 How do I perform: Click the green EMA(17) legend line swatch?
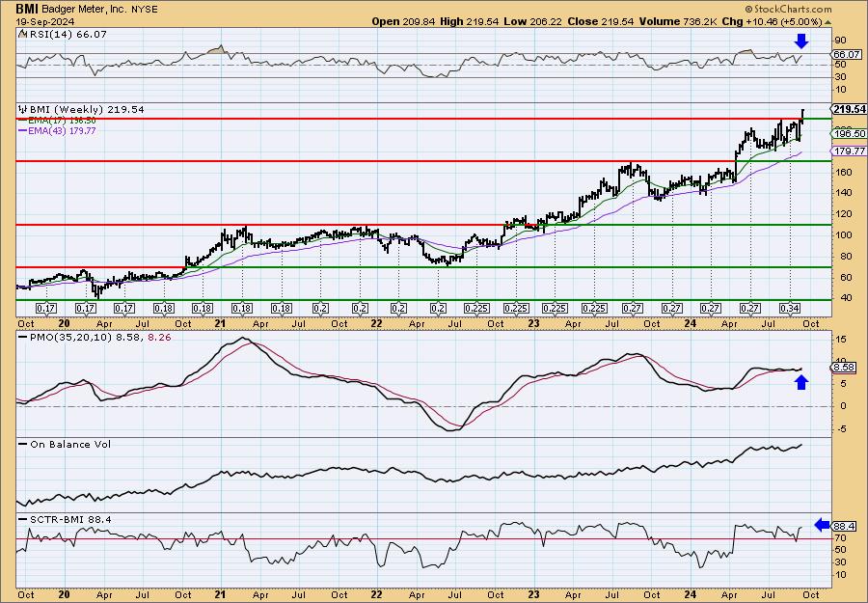pyautogui.click(x=23, y=121)
